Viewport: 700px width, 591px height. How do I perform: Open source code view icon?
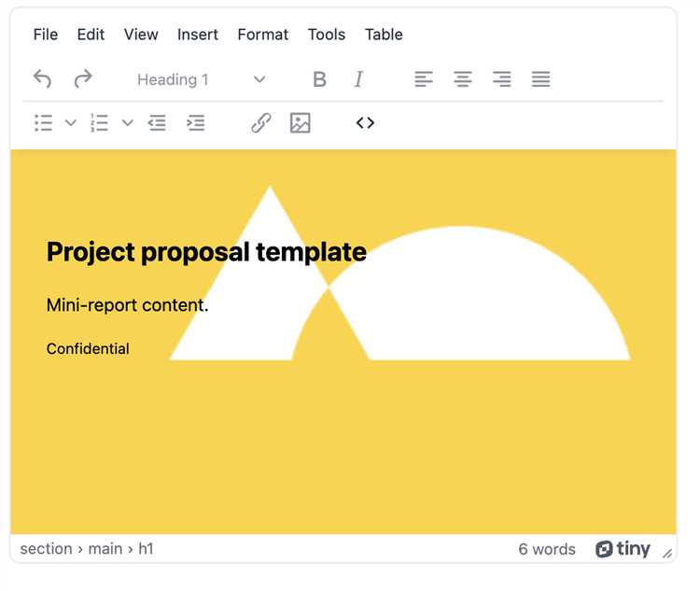[x=365, y=122]
